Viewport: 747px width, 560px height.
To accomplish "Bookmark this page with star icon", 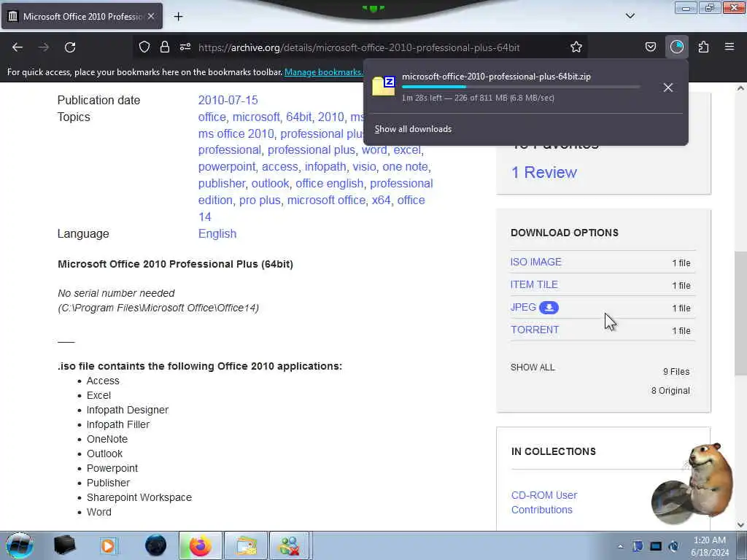I will (x=576, y=47).
